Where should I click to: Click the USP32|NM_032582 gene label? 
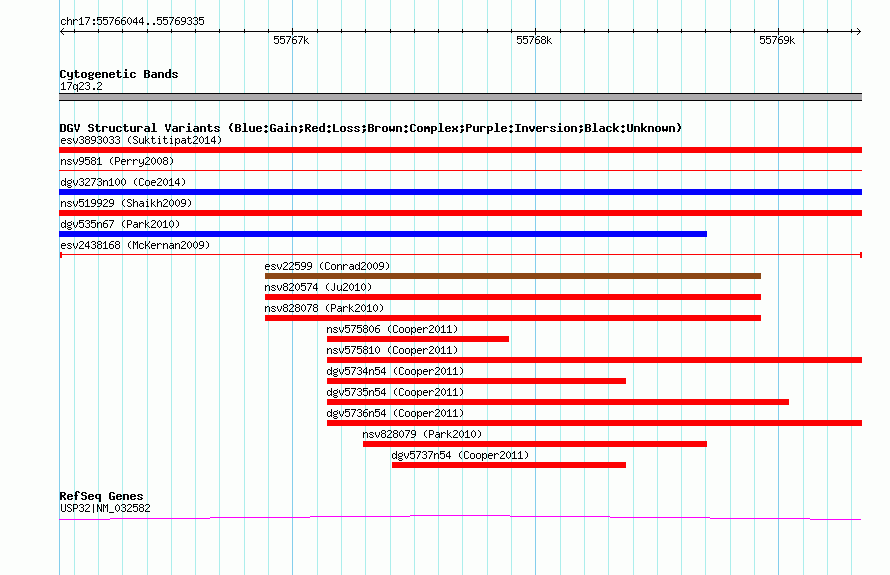[x=105, y=509]
